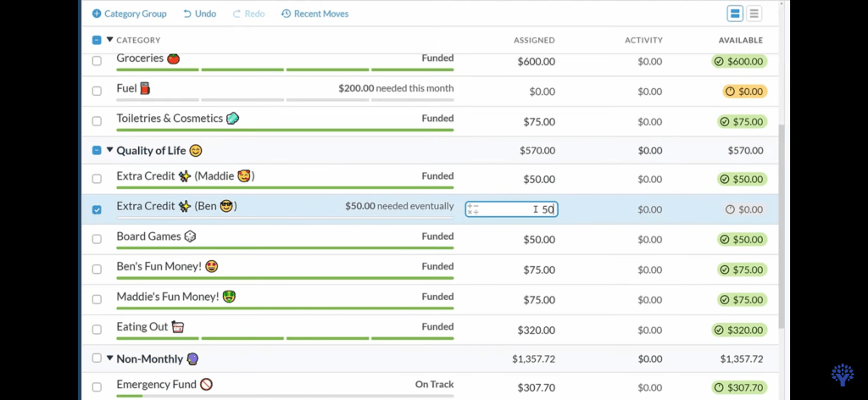
Task: Click the Fuel gray progress bar
Action: tap(285, 100)
